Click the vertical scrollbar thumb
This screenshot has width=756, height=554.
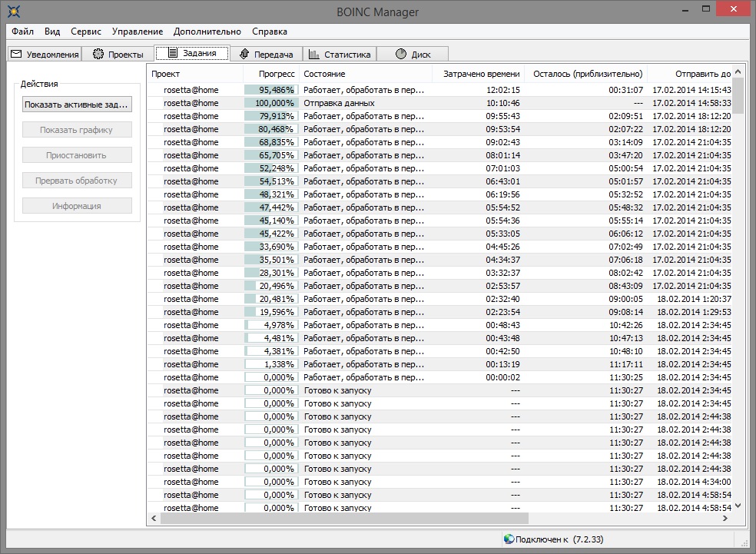[738, 95]
